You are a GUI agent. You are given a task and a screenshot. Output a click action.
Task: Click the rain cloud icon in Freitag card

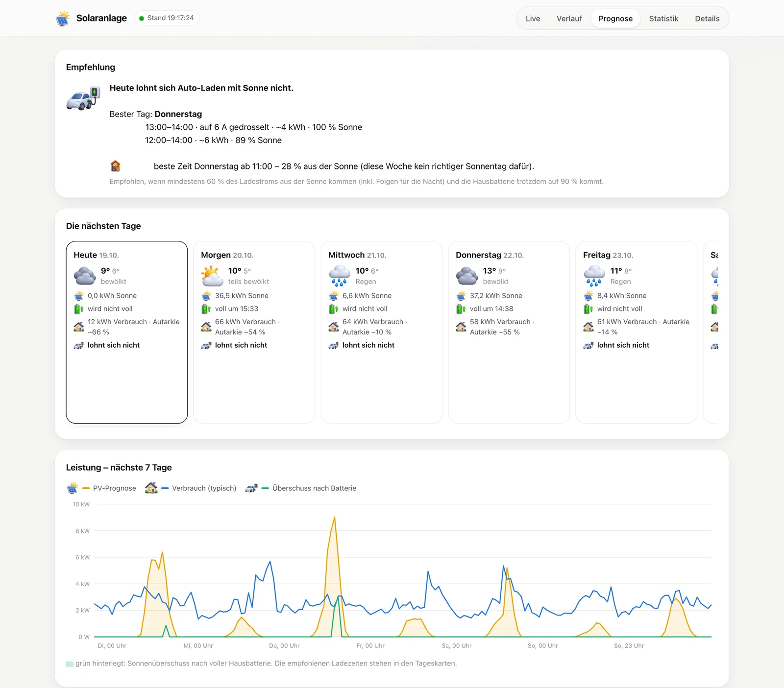[594, 276]
